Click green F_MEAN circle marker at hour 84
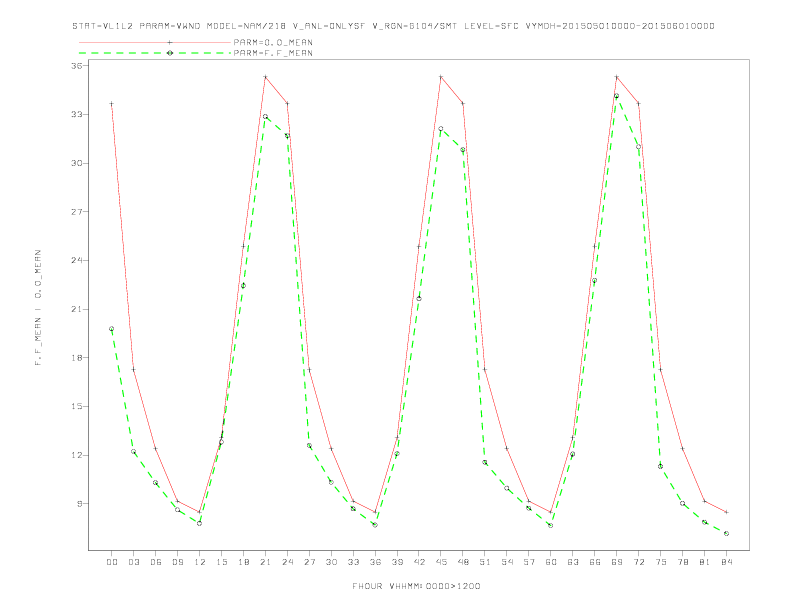Screen dimensions: 792x612 pos(726,533)
